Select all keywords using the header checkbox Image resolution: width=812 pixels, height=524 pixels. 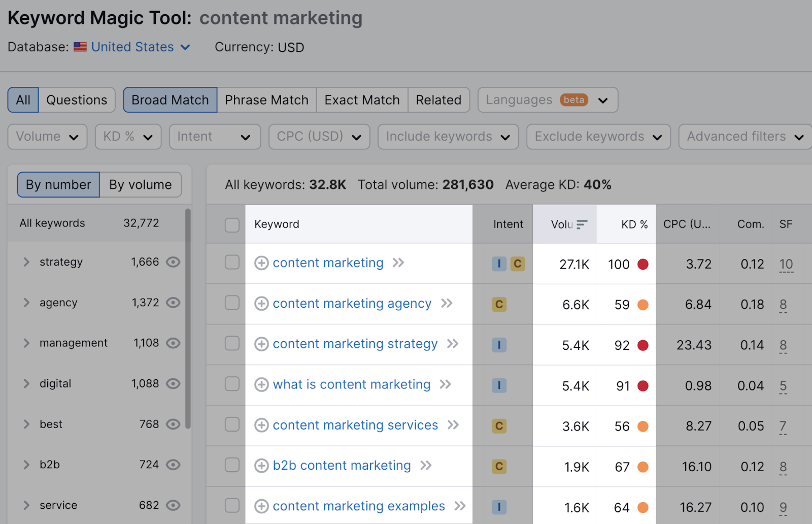pos(232,224)
